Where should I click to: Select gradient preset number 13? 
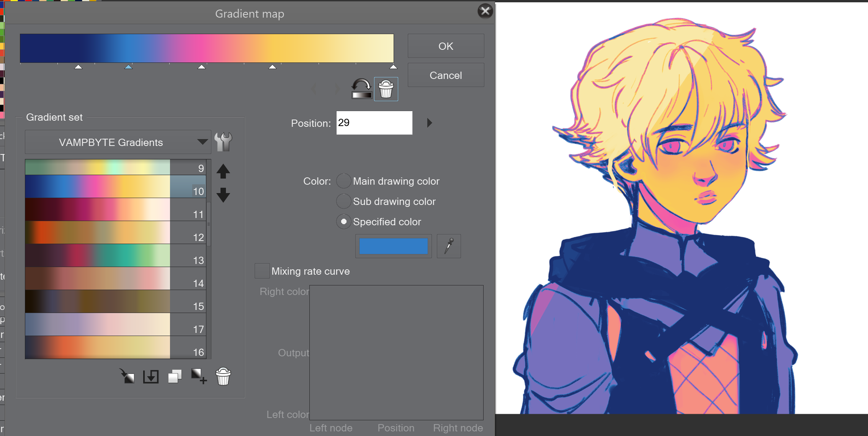[111, 260]
